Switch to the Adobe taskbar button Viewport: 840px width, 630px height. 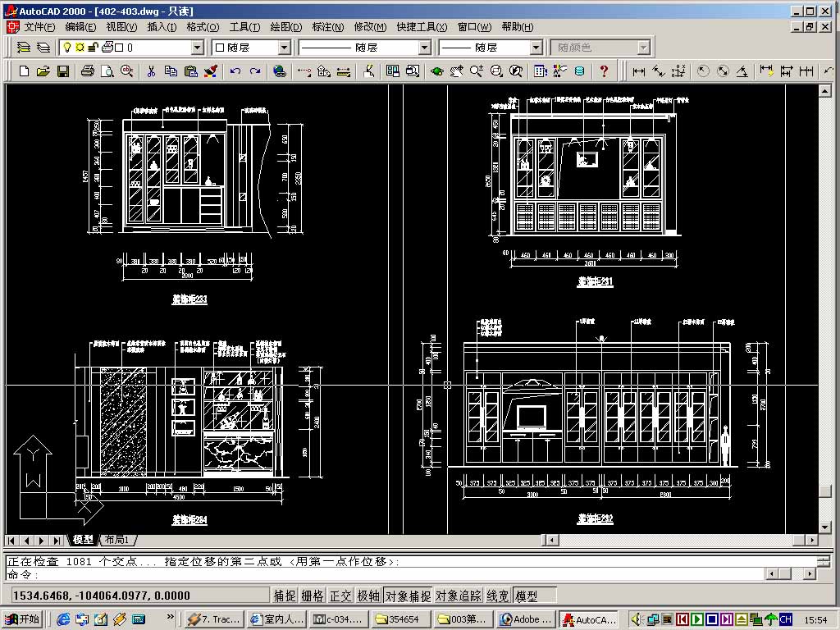click(526, 619)
